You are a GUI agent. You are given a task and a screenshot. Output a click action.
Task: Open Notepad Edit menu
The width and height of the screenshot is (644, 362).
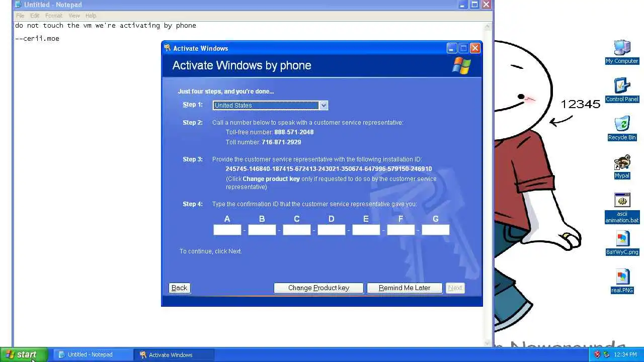point(35,16)
